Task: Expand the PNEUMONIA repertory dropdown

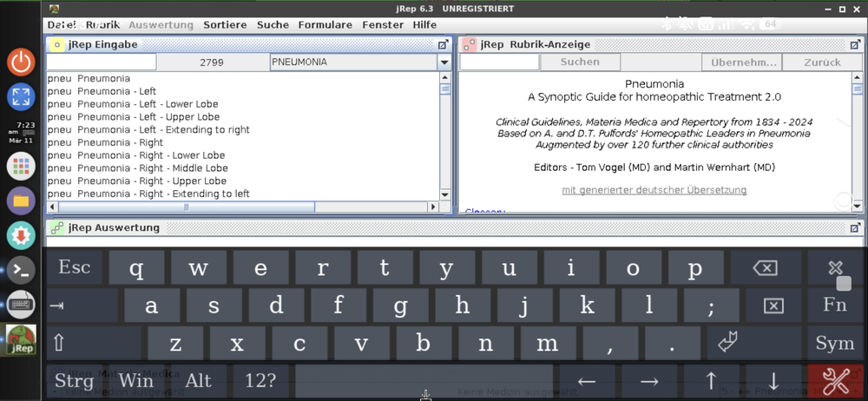Action: (x=444, y=62)
